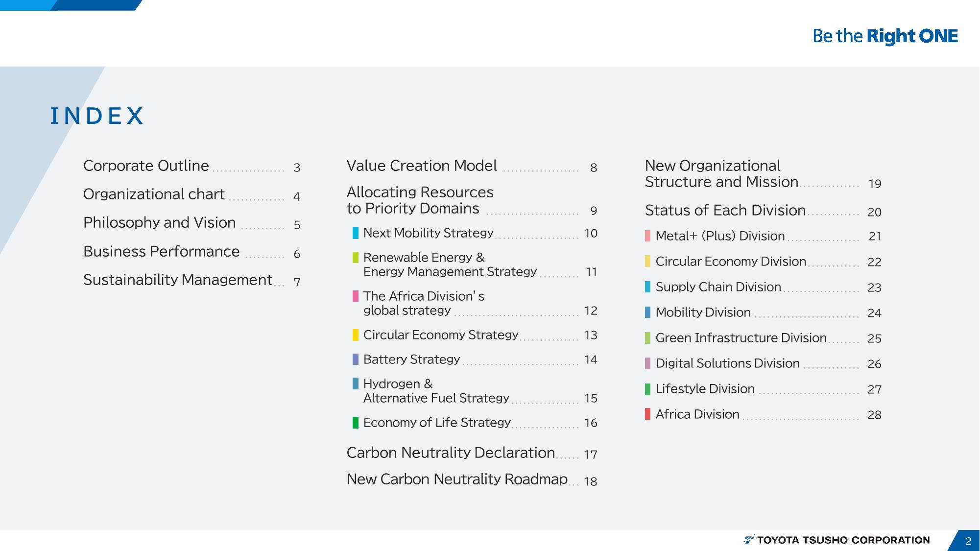Click the pink marker beside The Africa Division's global strategy
Viewport: 980px width, 551px height.
point(356,296)
